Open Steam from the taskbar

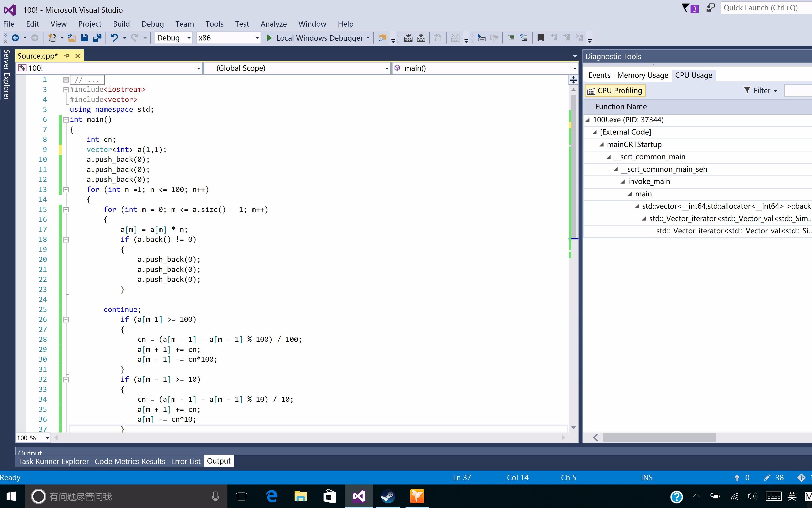coord(388,496)
